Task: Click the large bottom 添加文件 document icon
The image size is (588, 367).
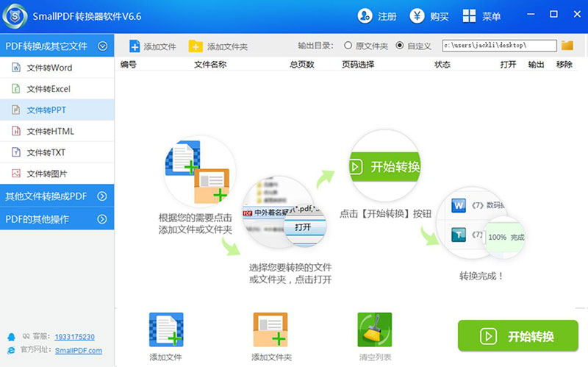Action: pos(166,329)
